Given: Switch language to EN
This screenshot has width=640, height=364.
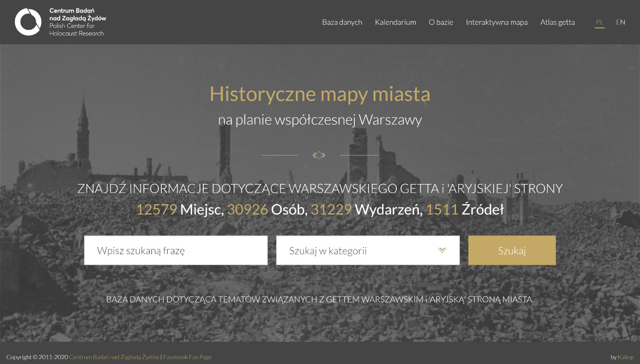Looking at the screenshot, I should point(621,22).
